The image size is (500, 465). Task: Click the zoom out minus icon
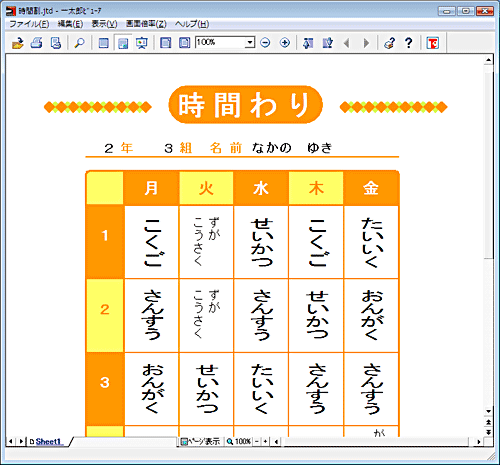click(265, 43)
